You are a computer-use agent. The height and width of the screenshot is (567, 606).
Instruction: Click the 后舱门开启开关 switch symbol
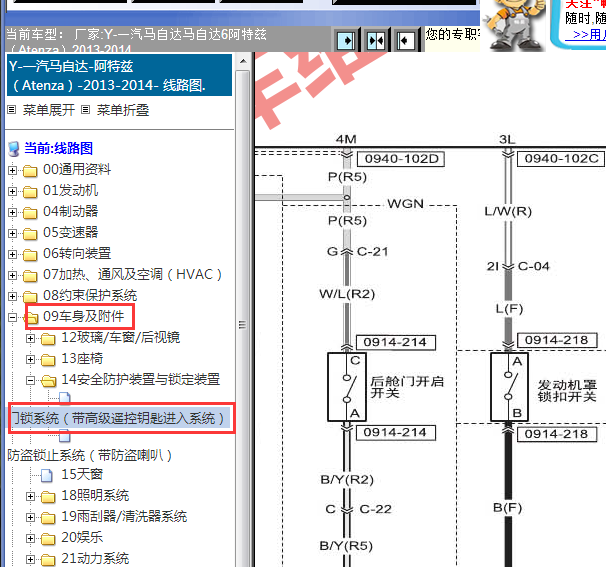[x=347, y=387]
